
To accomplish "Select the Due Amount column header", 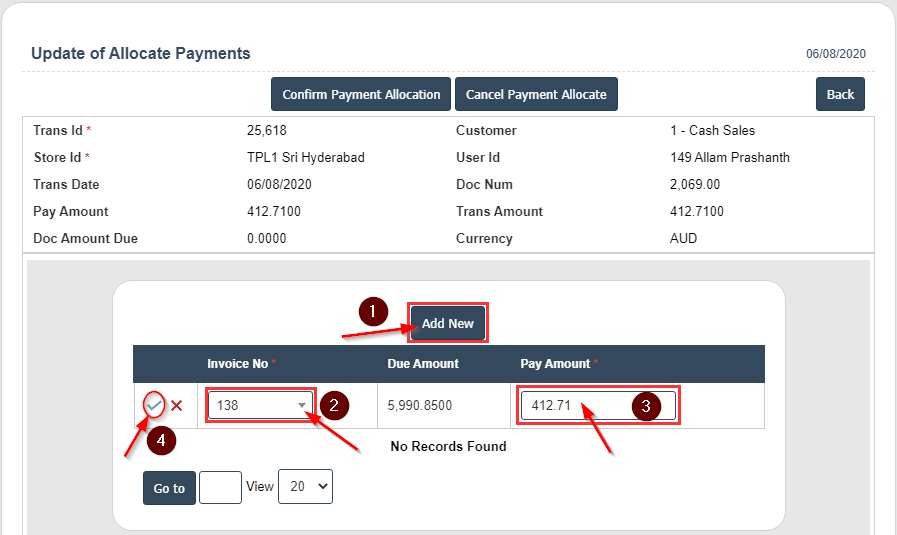I will point(423,363).
